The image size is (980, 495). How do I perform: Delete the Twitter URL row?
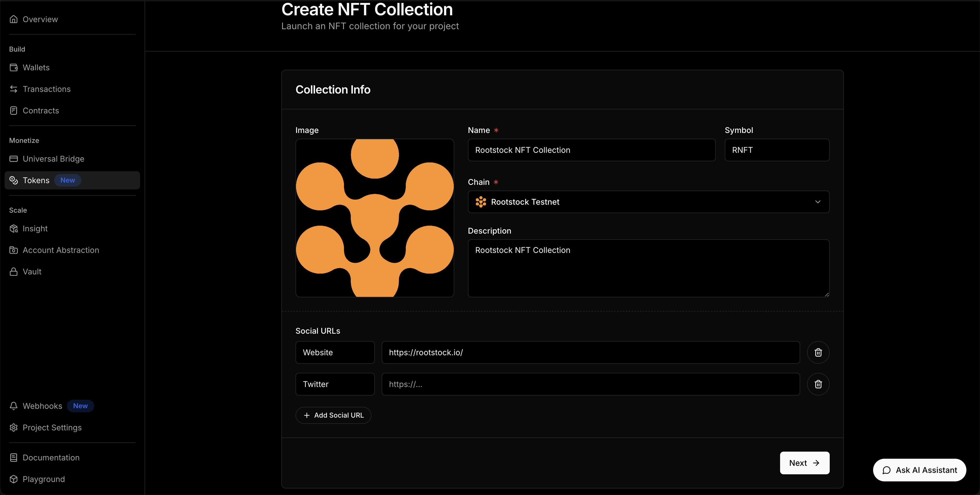pyautogui.click(x=818, y=384)
